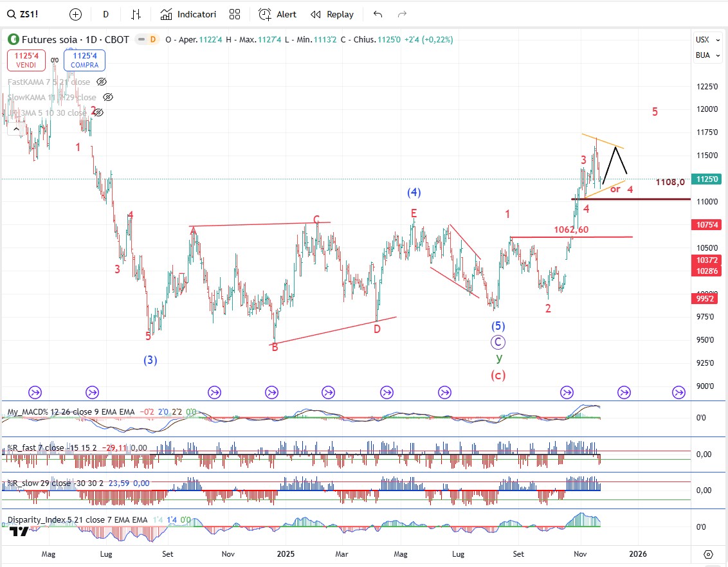Open the BUA unit dropdown

pos(707,55)
